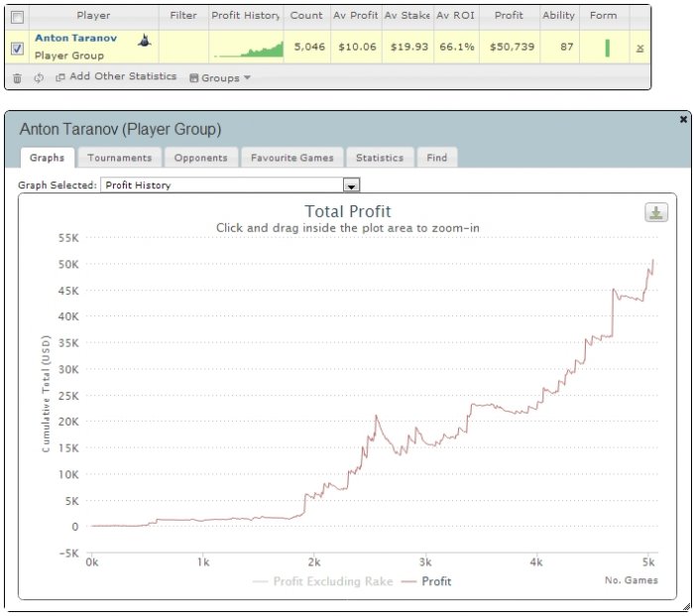Open the Favourite Games tab
This screenshot has width=694, height=616.
292,158
